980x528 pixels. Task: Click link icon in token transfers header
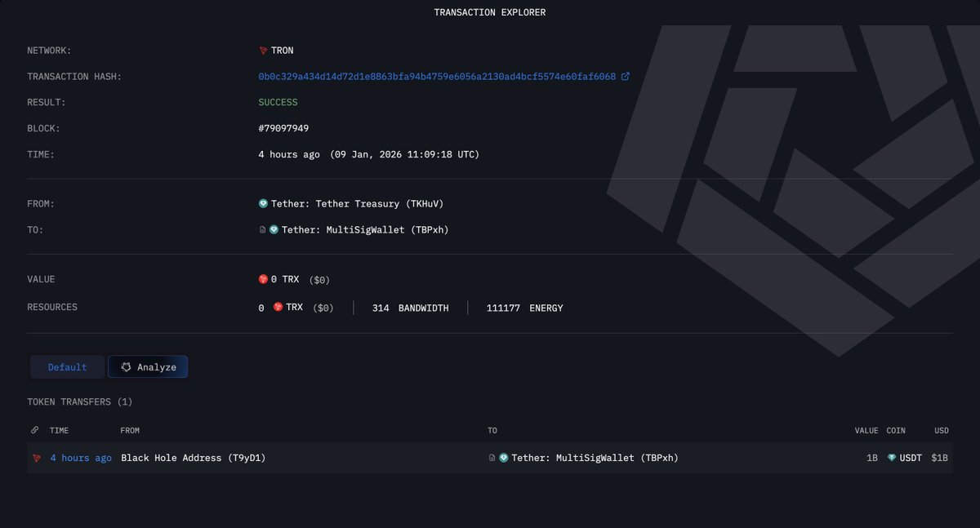(x=34, y=430)
